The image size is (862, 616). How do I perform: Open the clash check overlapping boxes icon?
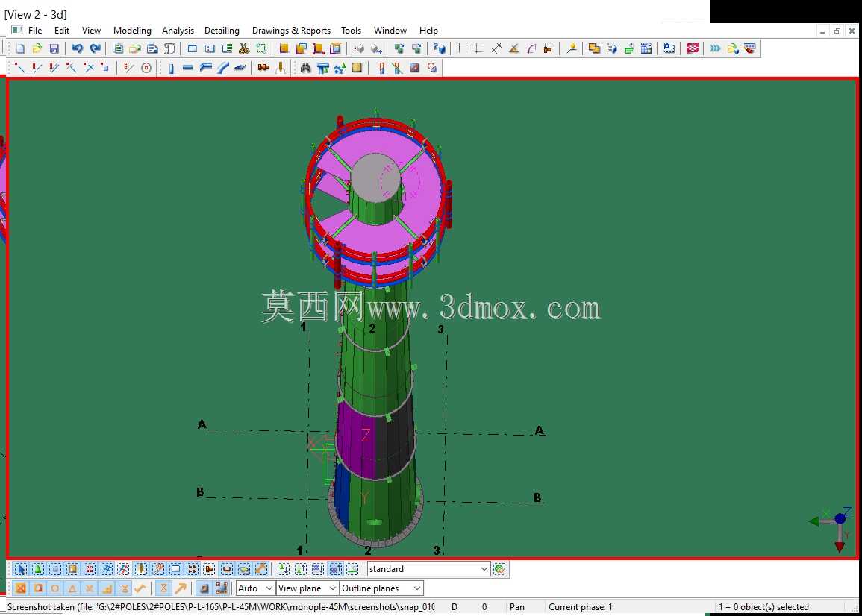594,49
